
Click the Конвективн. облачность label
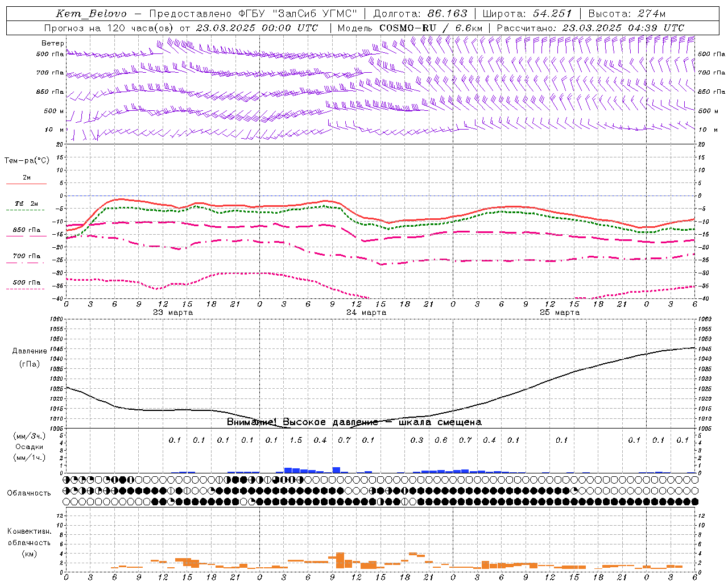click(x=29, y=542)
